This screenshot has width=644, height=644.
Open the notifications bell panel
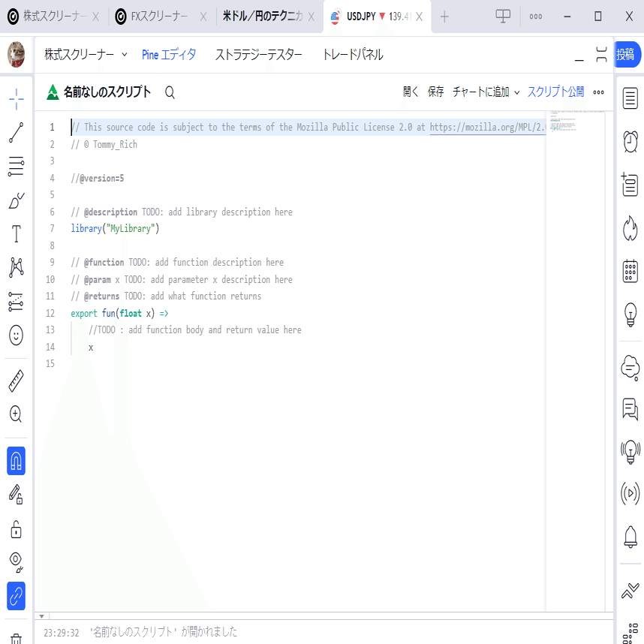(630, 537)
